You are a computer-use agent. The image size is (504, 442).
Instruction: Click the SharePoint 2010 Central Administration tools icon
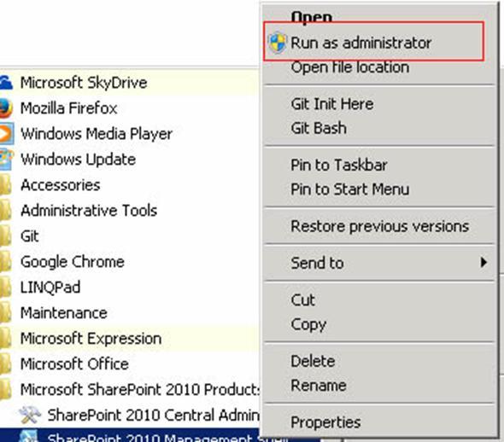point(30,415)
